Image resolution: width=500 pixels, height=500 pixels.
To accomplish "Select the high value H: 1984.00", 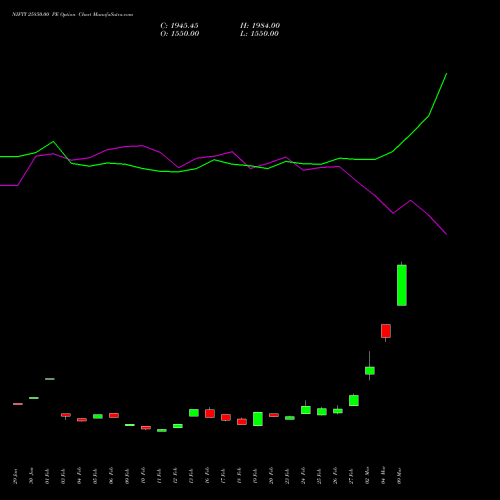I will [x=260, y=26].
